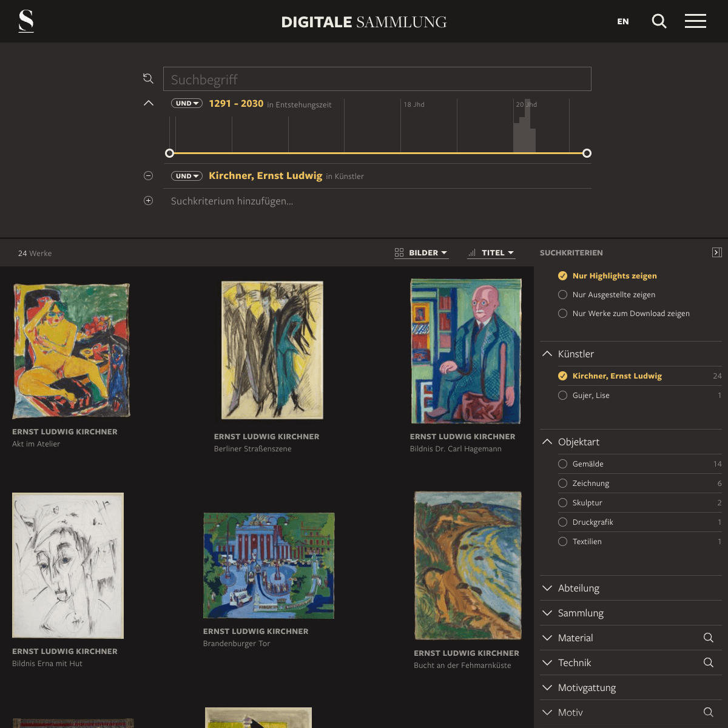Open the Berliner Straßenszene thumbnail
The image size is (728, 728).
tap(272, 350)
